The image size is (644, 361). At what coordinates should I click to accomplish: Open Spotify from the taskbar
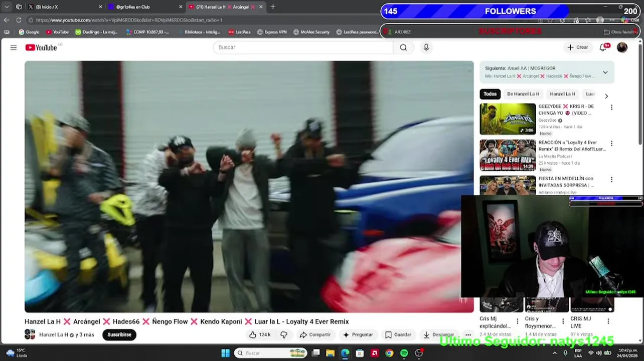coord(404,353)
